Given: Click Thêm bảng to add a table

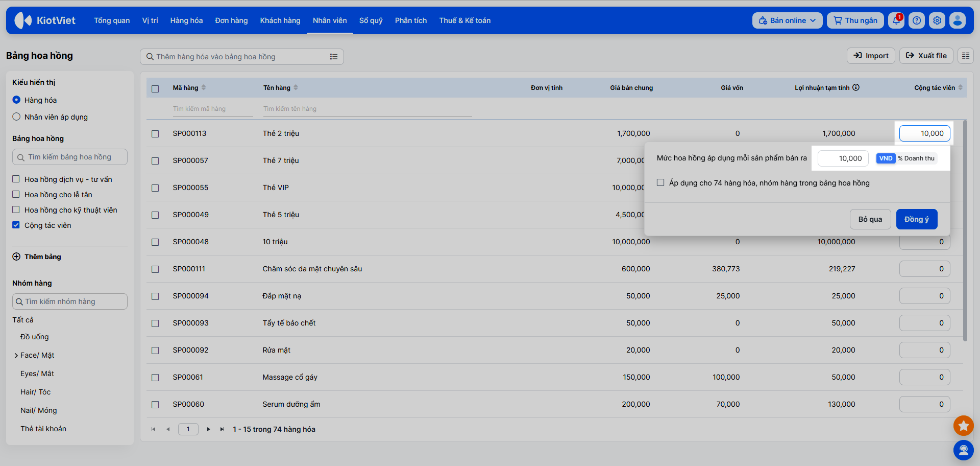Looking at the screenshot, I should (x=43, y=257).
